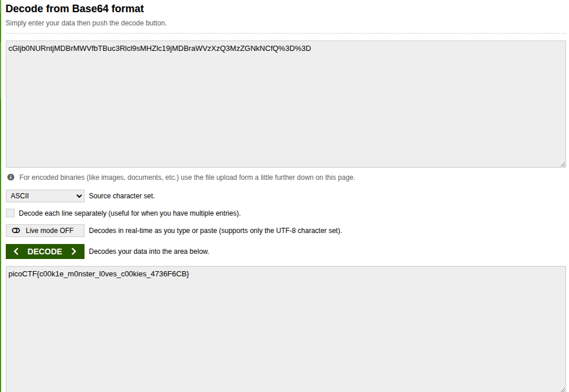569x392 pixels.
Task: Click the 'Source character set.' label
Action: pos(122,196)
